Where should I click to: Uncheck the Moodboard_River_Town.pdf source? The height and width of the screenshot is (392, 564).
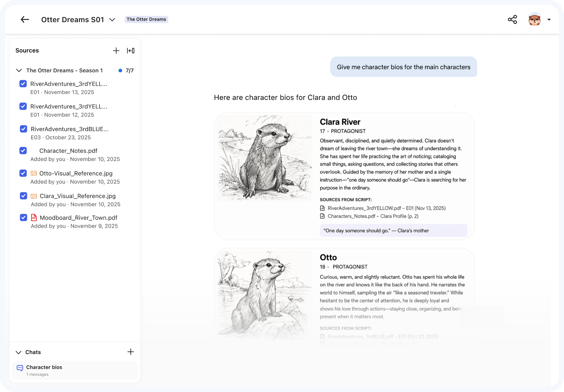coord(23,217)
